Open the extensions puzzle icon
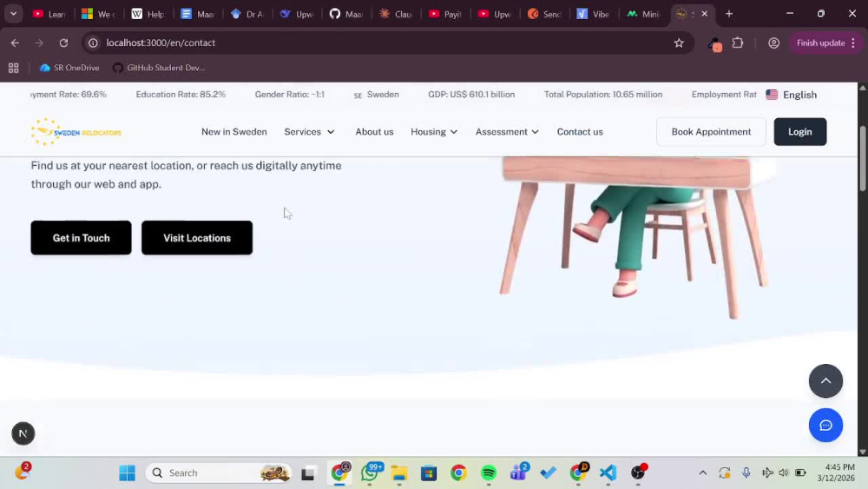The width and height of the screenshot is (868, 489). pos(737,43)
